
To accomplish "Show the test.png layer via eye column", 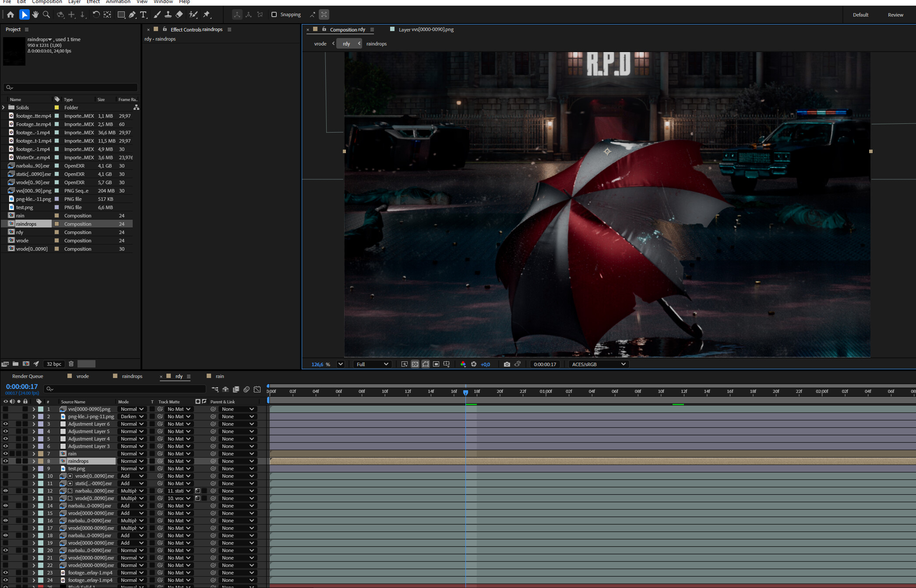I will point(5,469).
